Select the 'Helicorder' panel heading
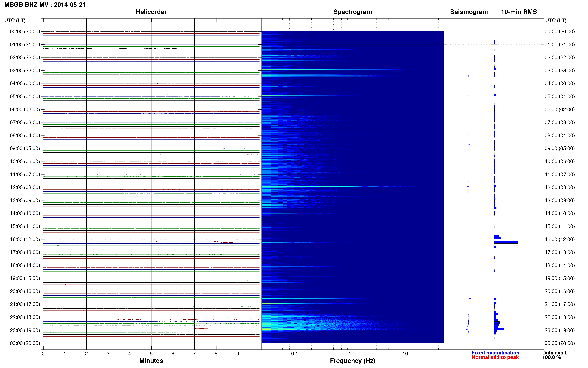 (151, 12)
